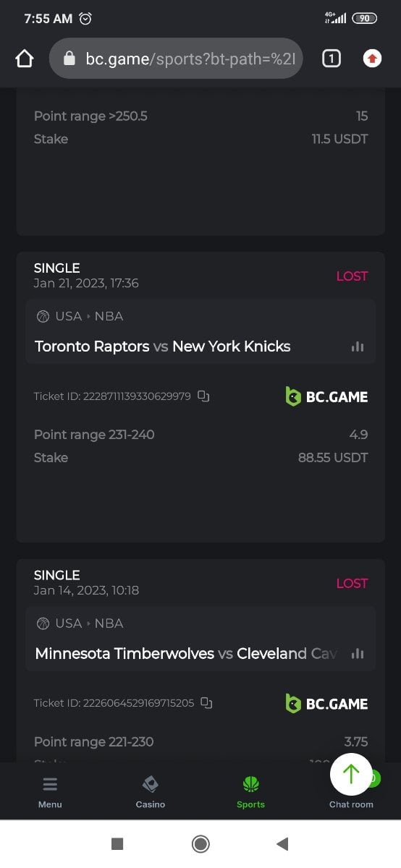Open Toronto Raptors vs New York Knicks match
Screen dimensions: 401x868
click(162, 346)
